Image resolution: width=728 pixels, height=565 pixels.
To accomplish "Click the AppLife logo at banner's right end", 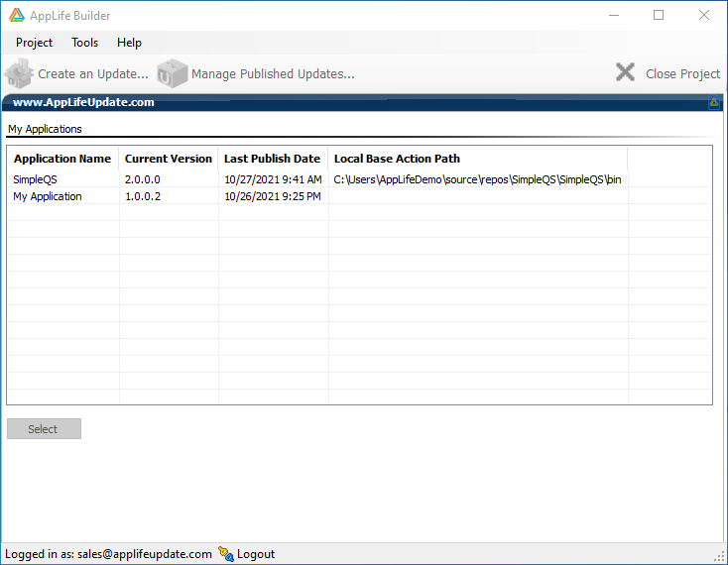I will coord(714,102).
